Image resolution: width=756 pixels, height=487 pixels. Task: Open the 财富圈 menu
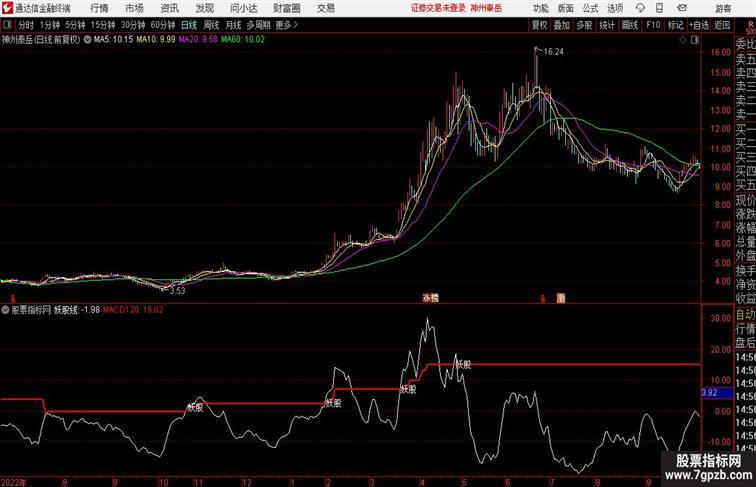point(286,8)
